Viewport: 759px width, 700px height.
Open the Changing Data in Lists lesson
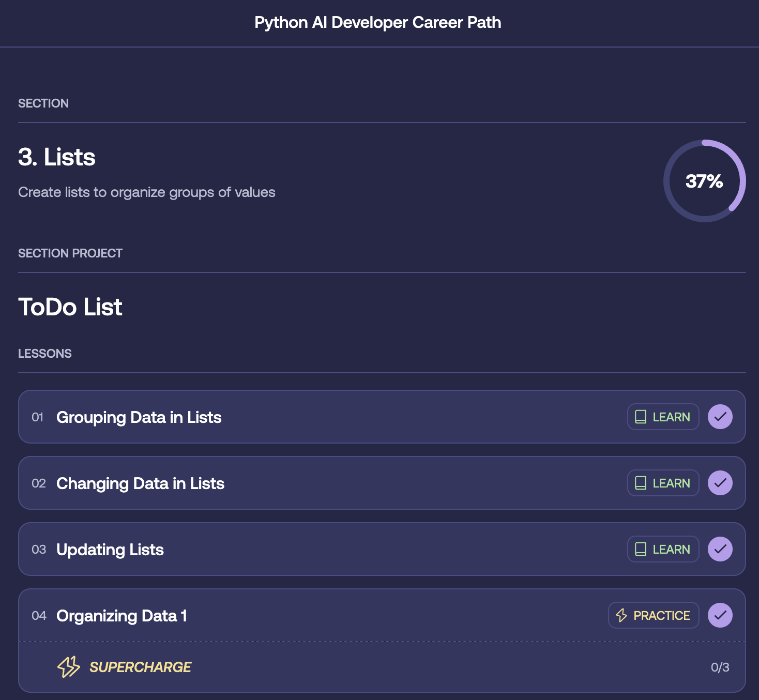[x=140, y=484]
